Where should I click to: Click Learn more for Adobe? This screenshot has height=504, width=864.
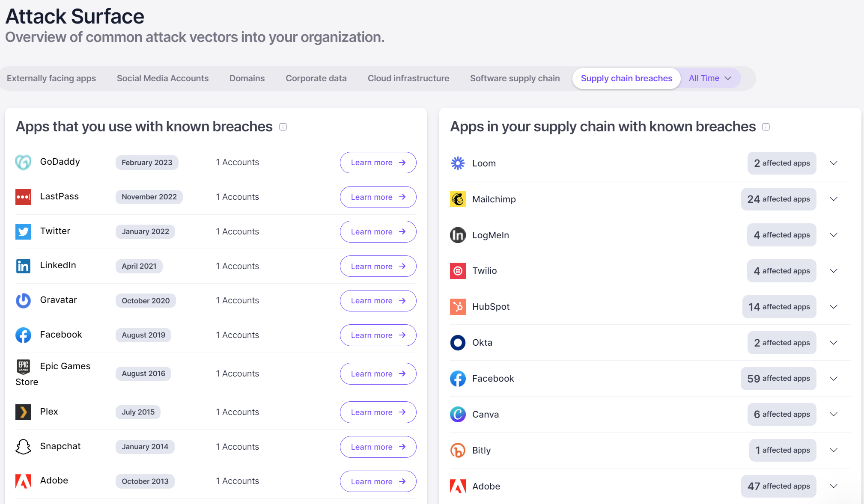point(378,482)
